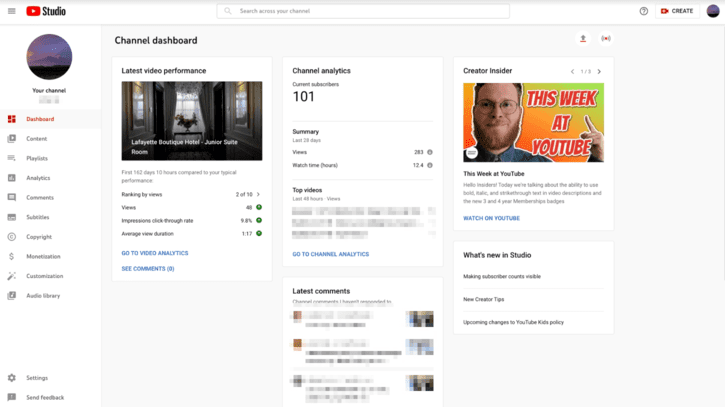Click the CREATE button
This screenshot has width=725, height=407.
coord(677,11)
